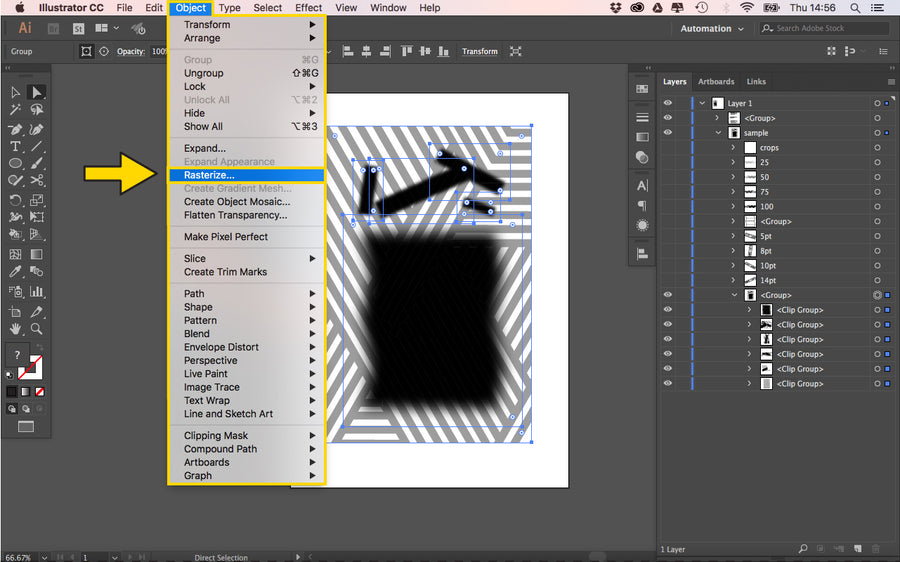
Task: Expand the crops sublayer
Action: pos(733,148)
